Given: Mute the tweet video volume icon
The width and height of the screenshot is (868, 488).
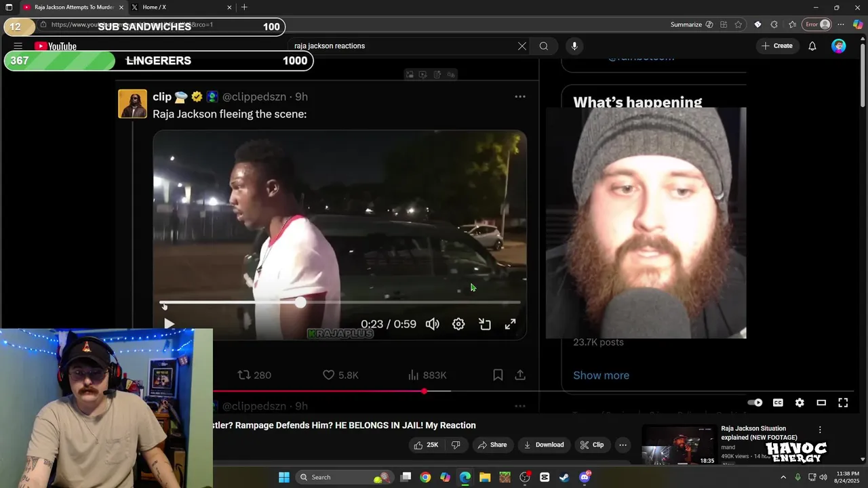Looking at the screenshot, I should coord(432,324).
